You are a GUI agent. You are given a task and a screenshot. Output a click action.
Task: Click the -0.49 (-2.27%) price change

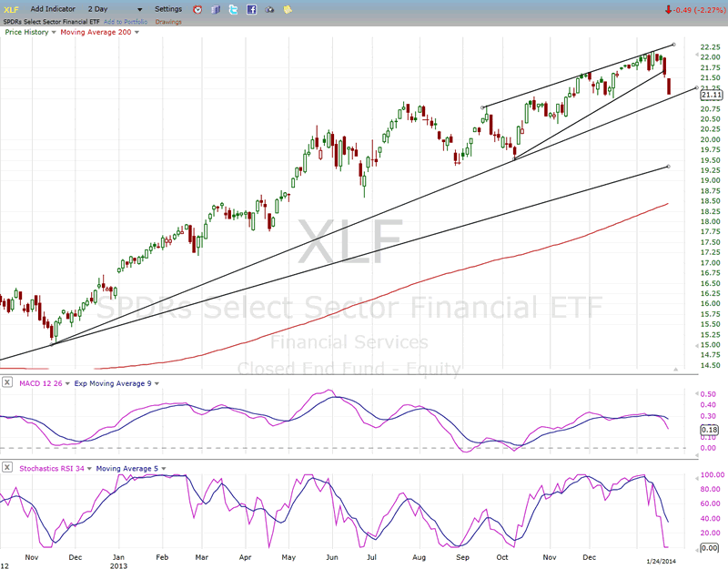(694, 10)
